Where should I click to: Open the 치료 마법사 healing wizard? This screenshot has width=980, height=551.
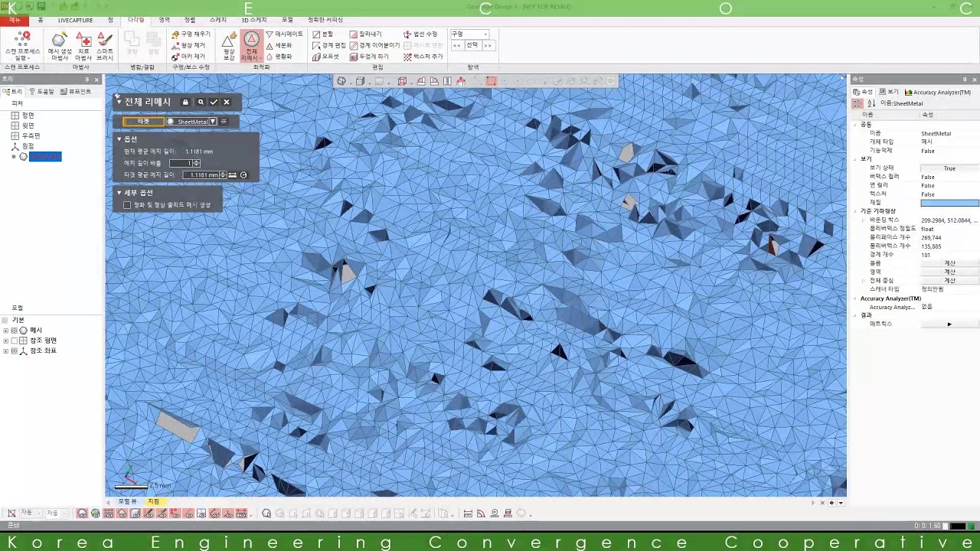83,46
